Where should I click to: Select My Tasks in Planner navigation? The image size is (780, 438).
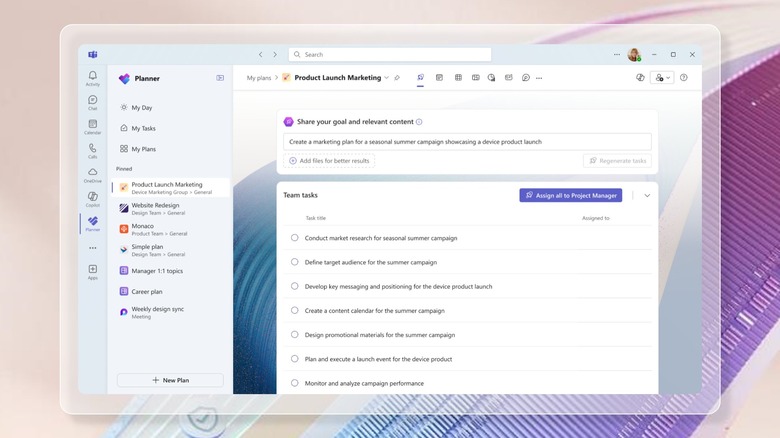click(143, 128)
